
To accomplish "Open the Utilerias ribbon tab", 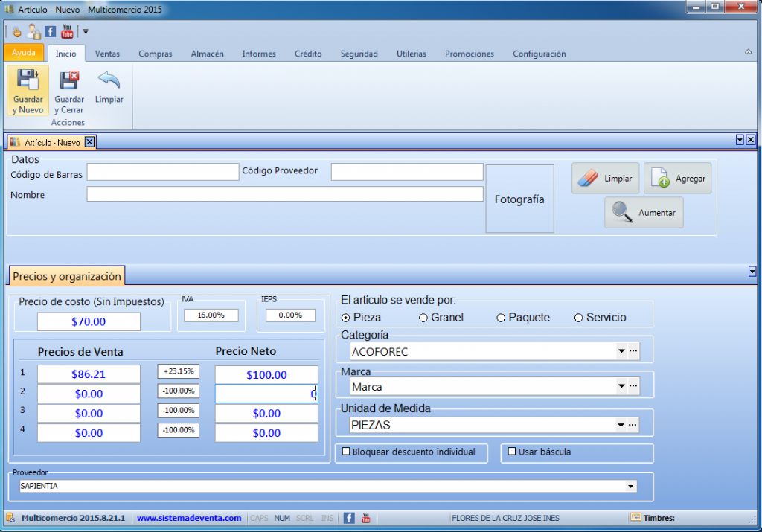I will [x=411, y=54].
